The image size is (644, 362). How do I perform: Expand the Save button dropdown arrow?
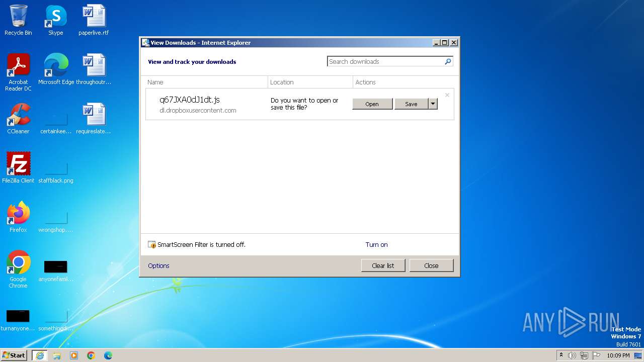pos(433,104)
